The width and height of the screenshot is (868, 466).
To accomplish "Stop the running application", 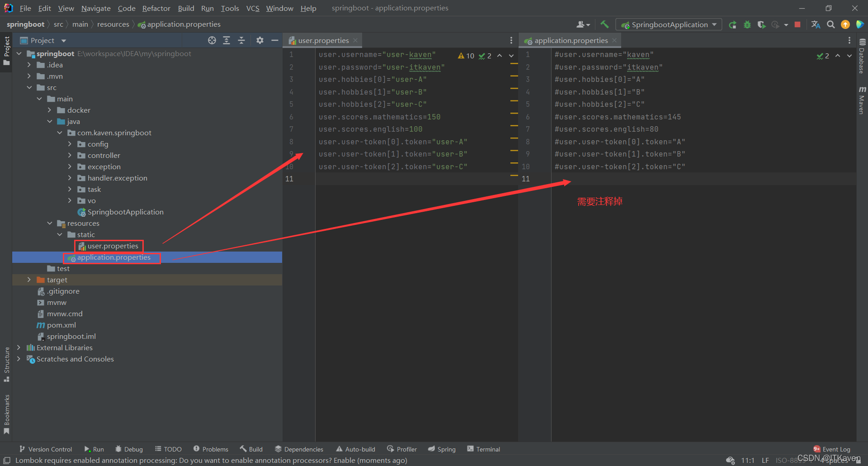I will [797, 24].
